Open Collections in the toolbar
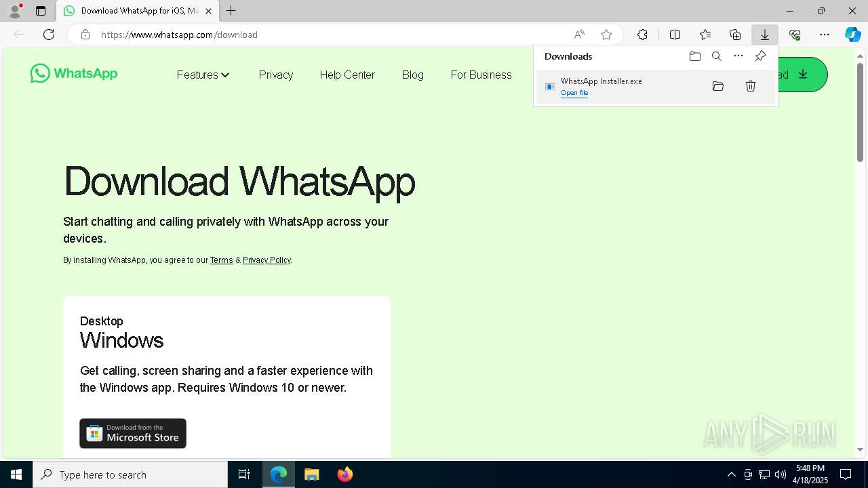Viewport: 868px width, 488px height. [x=735, y=35]
